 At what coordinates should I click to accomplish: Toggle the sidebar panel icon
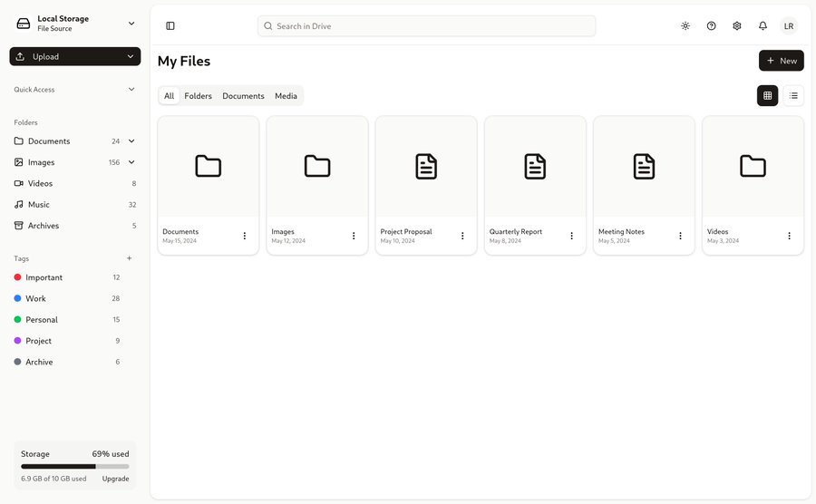pos(170,26)
